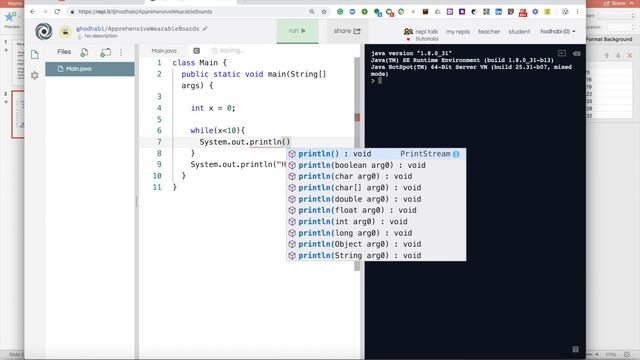The width and height of the screenshot is (640, 360).
Task: Choose println() : void suggestion
Action: [376, 154]
